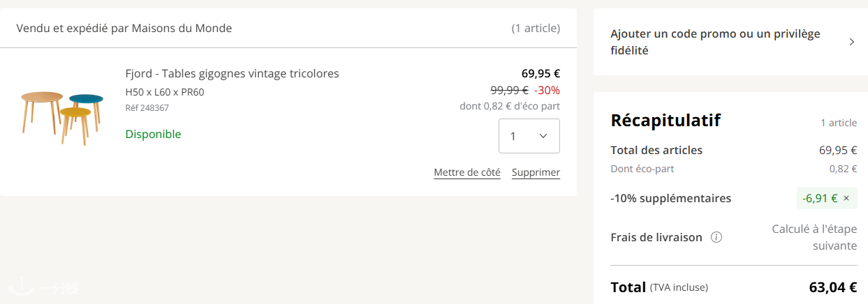Click the dimensions text H50 x L60 x PR60
868x304 pixels.
[165, 92]
